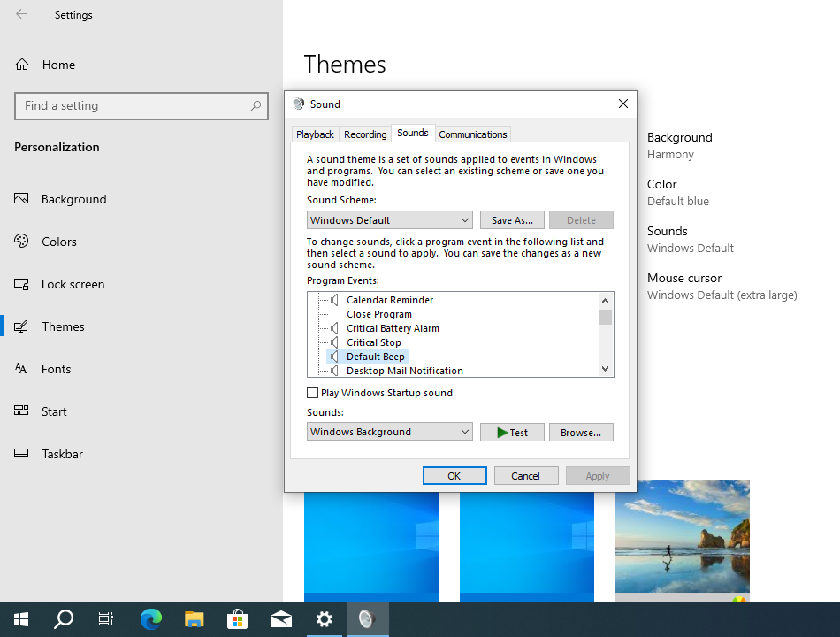
Task: Launch Microsoft Edge from taskbar
Action: 151,619
